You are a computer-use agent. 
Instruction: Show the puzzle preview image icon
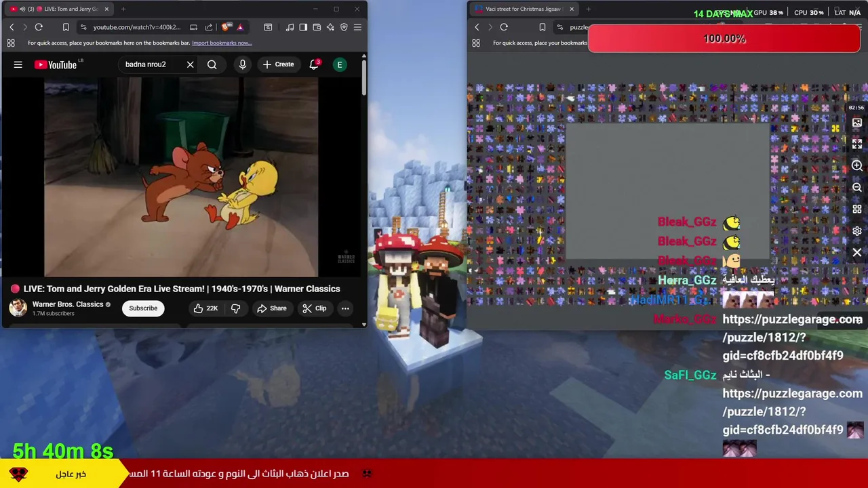tap(857, 123)
